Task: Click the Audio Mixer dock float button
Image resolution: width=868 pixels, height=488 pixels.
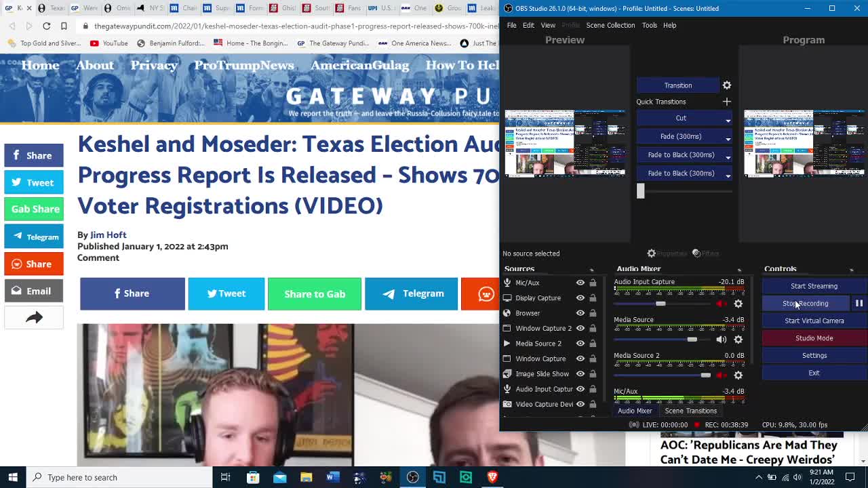Action: click(x=739, y=270)
